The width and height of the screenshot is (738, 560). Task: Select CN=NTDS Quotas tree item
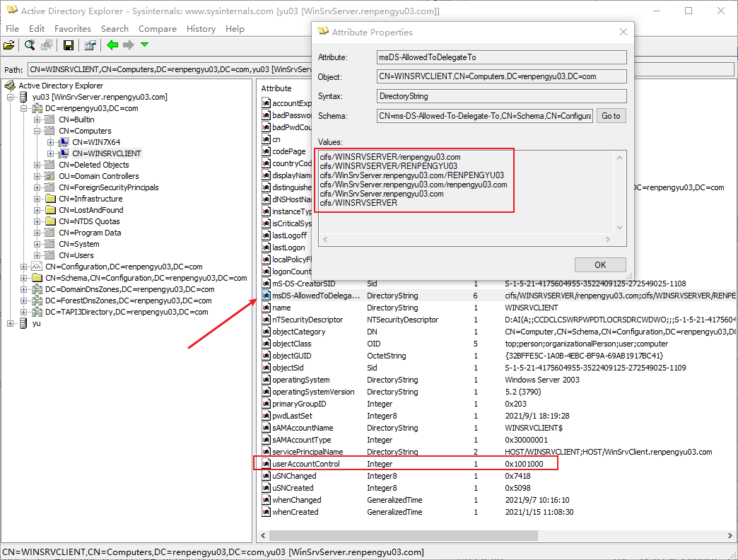point(89,221)
